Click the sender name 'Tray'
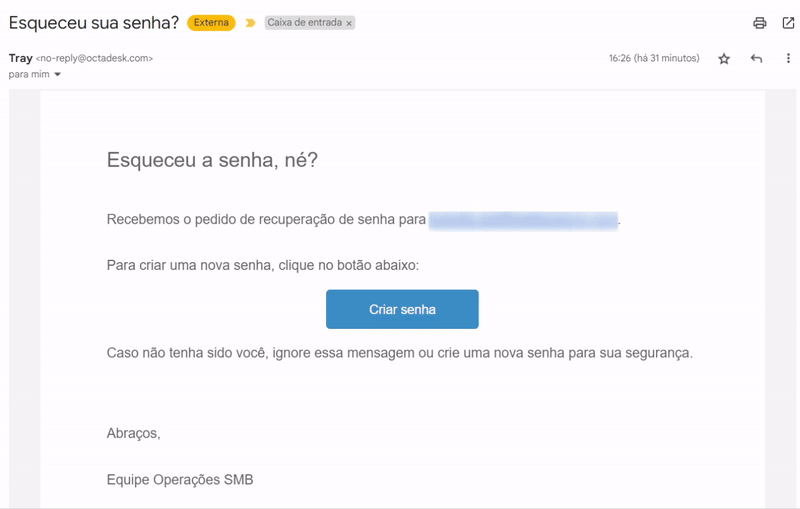 click(20, 58)
